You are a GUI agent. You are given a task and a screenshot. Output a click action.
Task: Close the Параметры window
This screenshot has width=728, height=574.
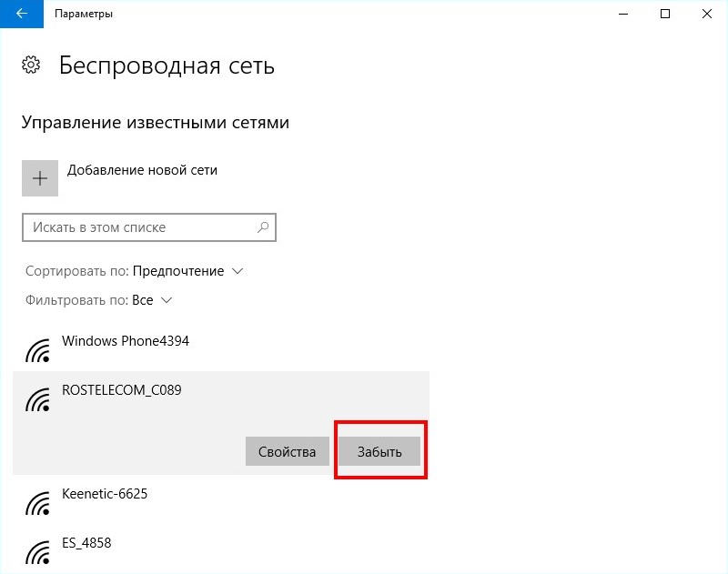point(707,14)
